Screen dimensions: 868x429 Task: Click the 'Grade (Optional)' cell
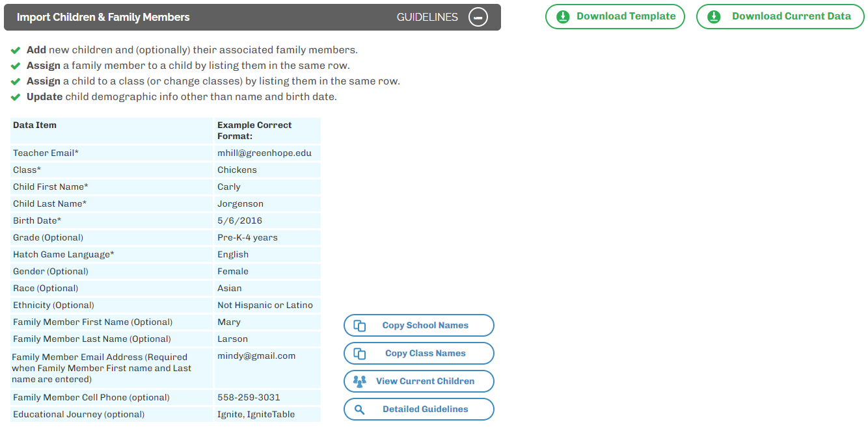[112, 237]
